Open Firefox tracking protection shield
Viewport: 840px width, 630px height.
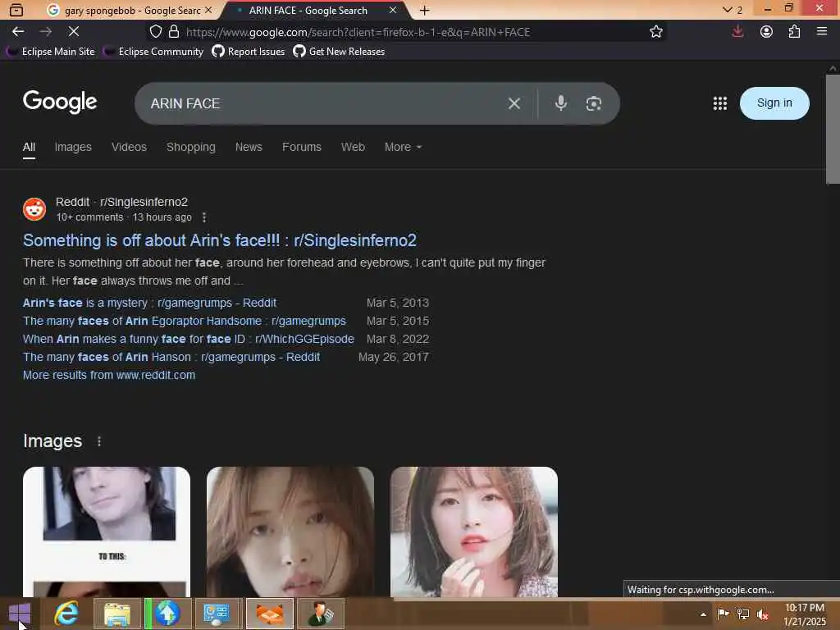pyautogui.click(x=155, y=32)
